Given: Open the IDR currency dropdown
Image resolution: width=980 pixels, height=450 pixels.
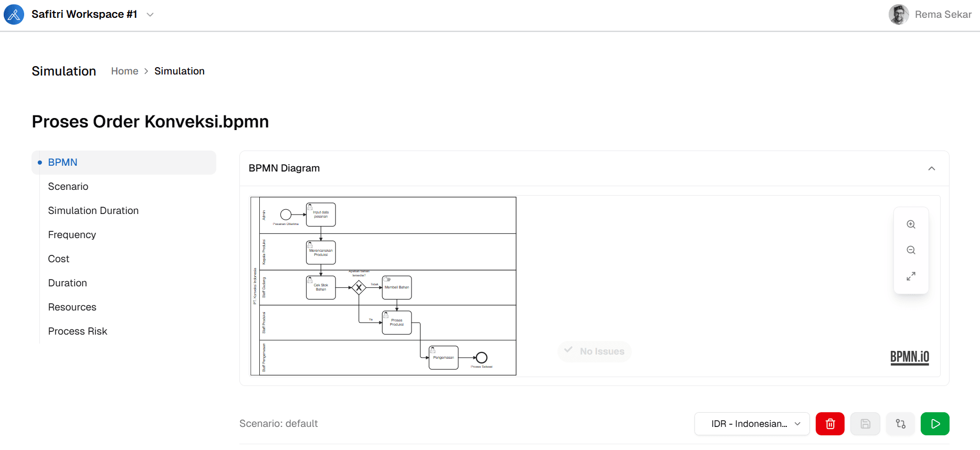Looking at the screenshot, I should pyautogui.click(x=752, y=424).
